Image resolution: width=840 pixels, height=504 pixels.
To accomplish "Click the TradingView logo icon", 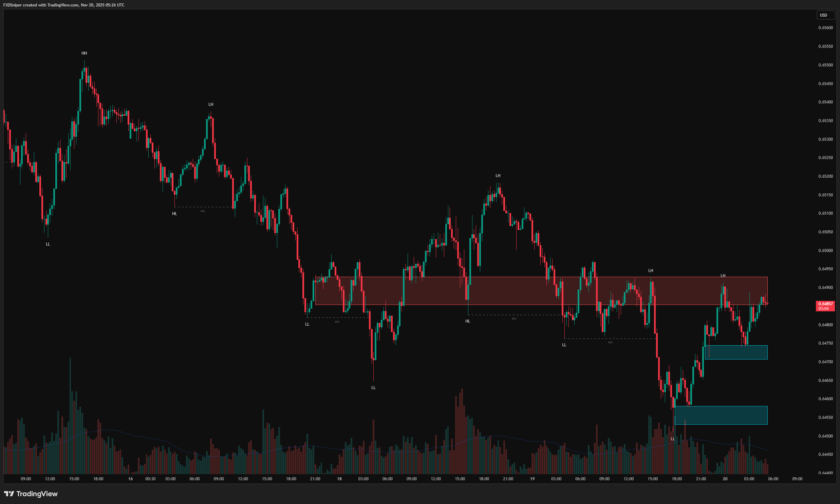I will pos(9,494).
